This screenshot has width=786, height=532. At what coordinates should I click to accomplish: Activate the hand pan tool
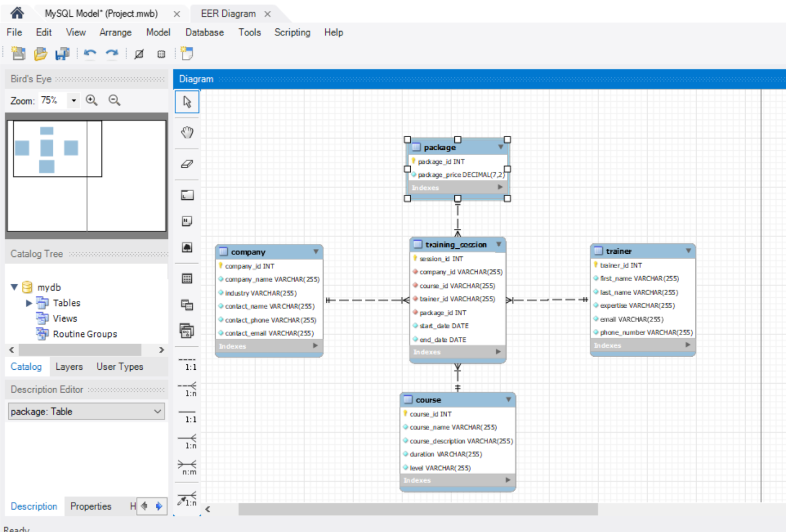pos(187,132)
